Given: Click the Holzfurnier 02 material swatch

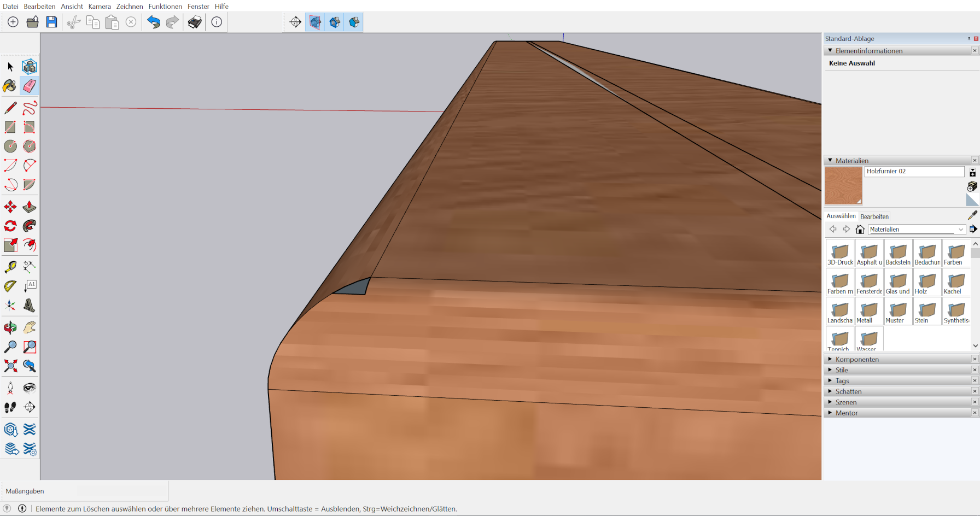Looking at the screenshot, I should (x=843, y=186).
